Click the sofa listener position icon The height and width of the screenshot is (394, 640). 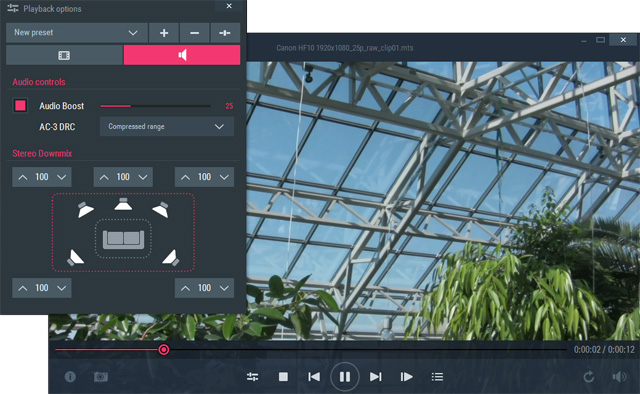pyautogui.click(x=123, y=239)
